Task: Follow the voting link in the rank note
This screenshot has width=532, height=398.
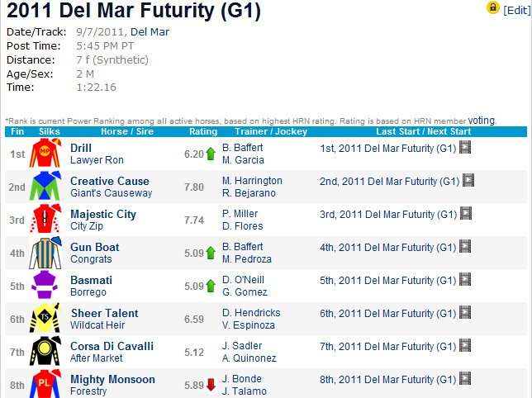Action: pos(481,121)
